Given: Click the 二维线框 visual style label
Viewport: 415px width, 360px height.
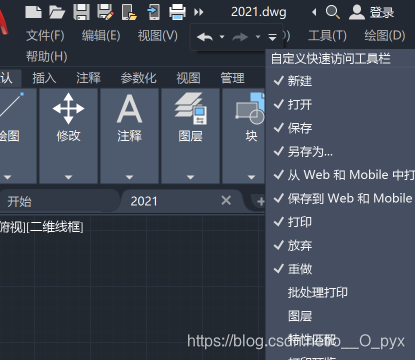Looking at the screenshot, I should (x=56, y=227).
